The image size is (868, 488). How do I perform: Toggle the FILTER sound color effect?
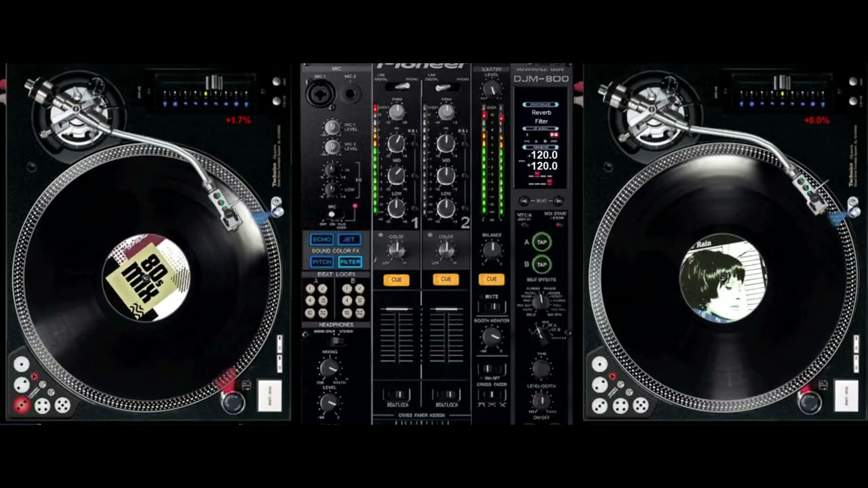[350, 262]
